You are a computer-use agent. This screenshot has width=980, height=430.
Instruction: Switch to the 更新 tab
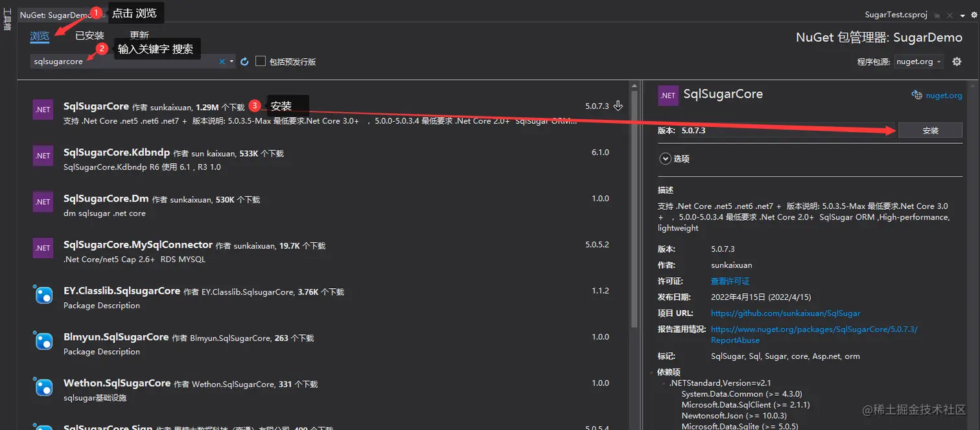pos(139,36)
